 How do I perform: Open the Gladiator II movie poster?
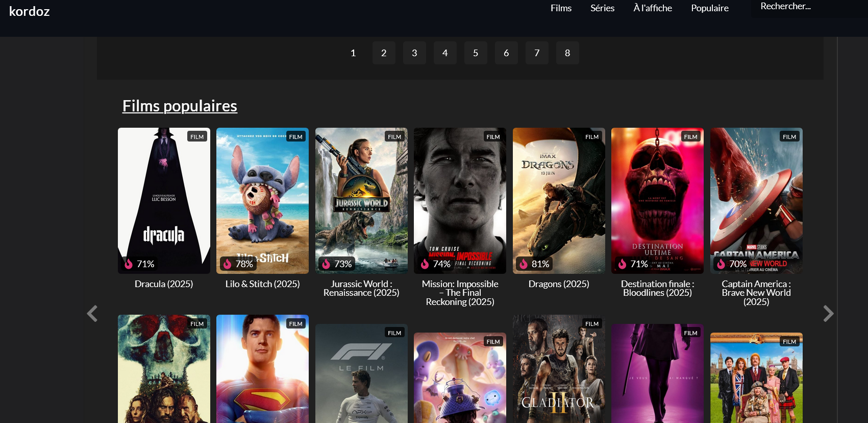pos(559,369)
